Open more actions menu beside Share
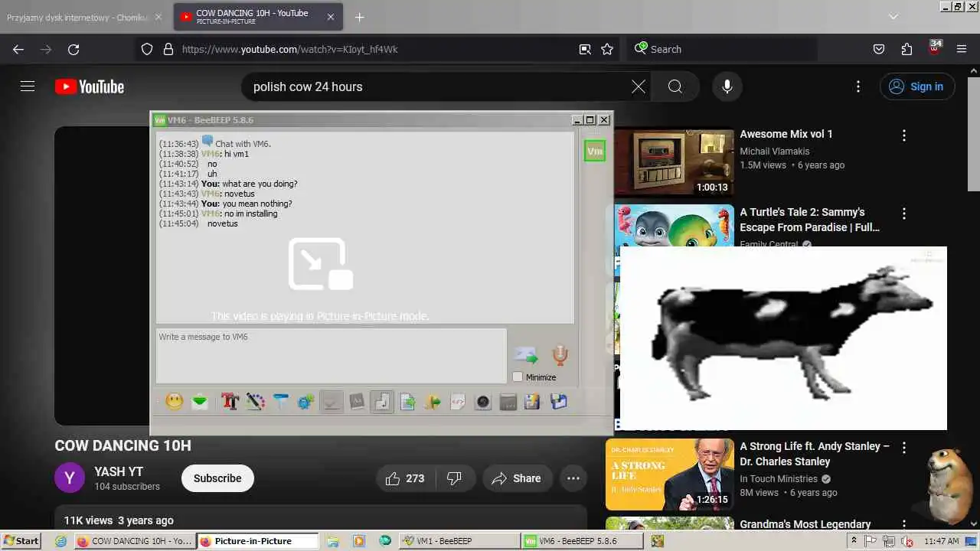980x551 pixels. [x=573, y=478]
